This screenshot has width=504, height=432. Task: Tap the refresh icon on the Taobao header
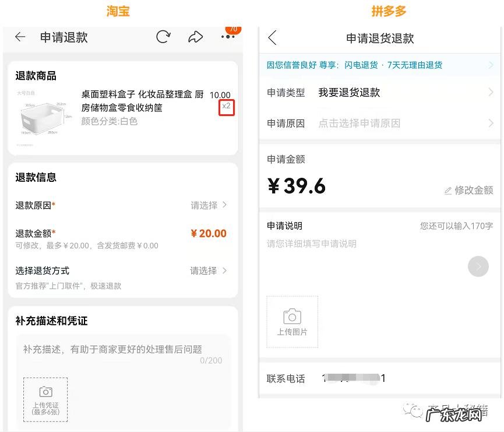[x=163, y=36]
